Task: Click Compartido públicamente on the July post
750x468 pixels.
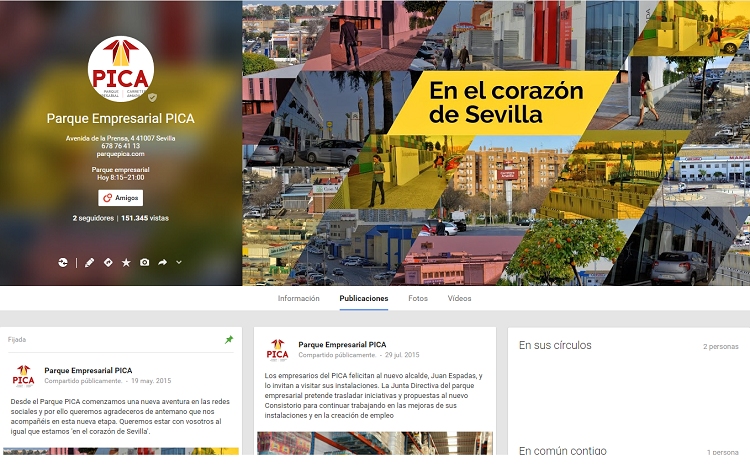Action: pos(337,355)
